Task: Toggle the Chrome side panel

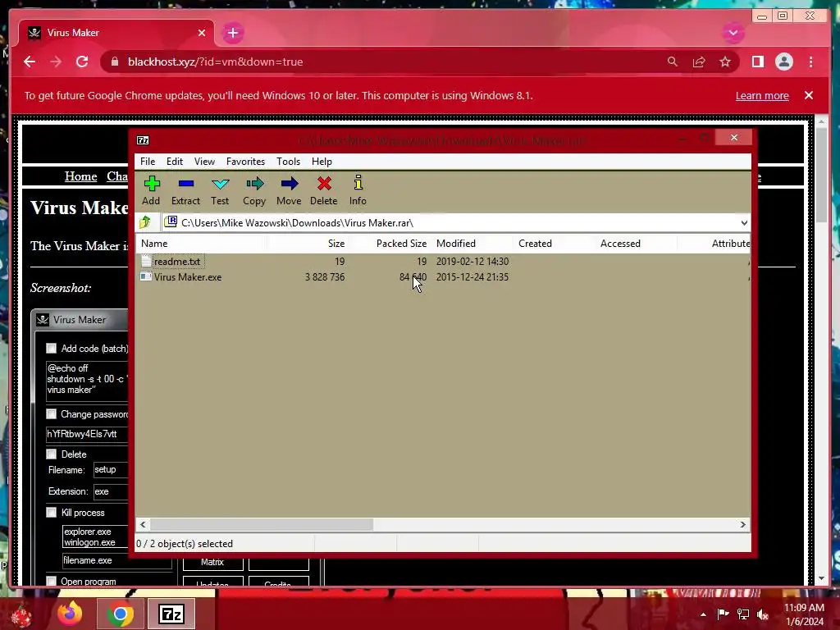Action: pyautogui.click(x=757, y=62)
